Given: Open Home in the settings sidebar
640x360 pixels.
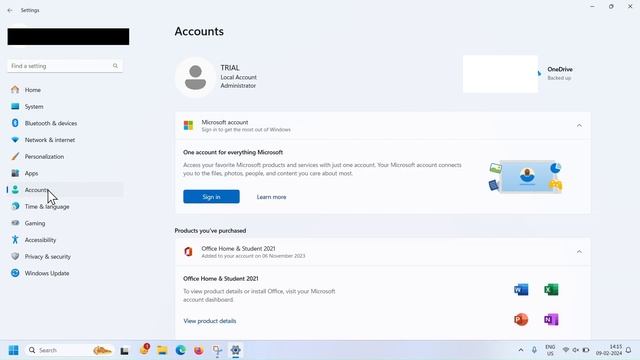Looking at the screenshot, I should (x=65, y=90).
